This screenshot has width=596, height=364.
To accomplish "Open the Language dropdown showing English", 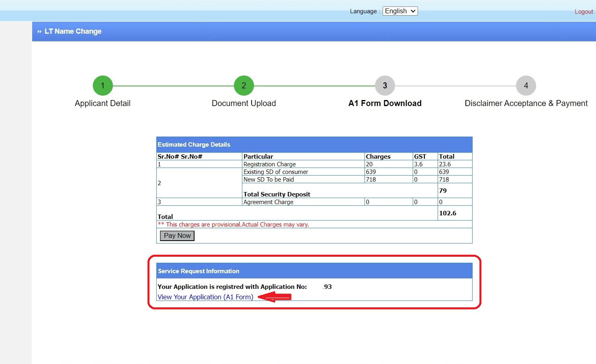I will [400, 11].
